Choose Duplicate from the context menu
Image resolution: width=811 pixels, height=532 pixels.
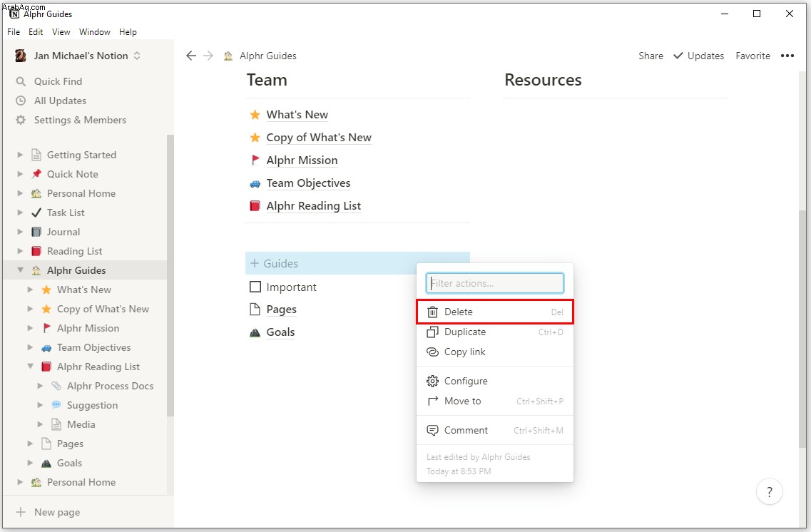pyautogui.click(x=495, y=332)
